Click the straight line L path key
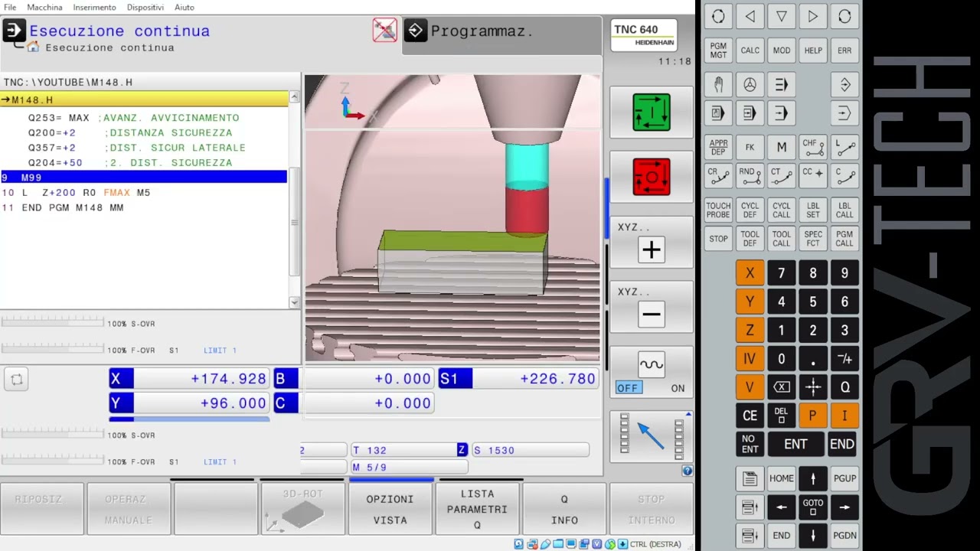Viewport: 980px width, 551px height. coord(844,147)
